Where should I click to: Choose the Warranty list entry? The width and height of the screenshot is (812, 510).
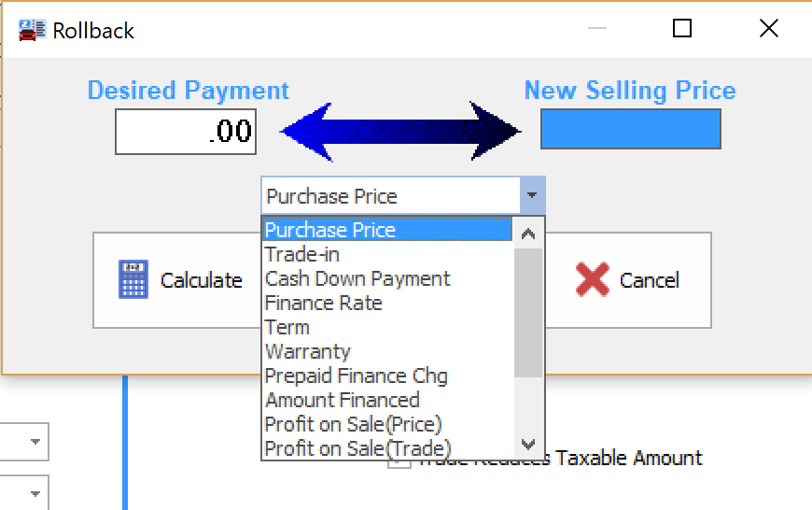click(308, 351)
